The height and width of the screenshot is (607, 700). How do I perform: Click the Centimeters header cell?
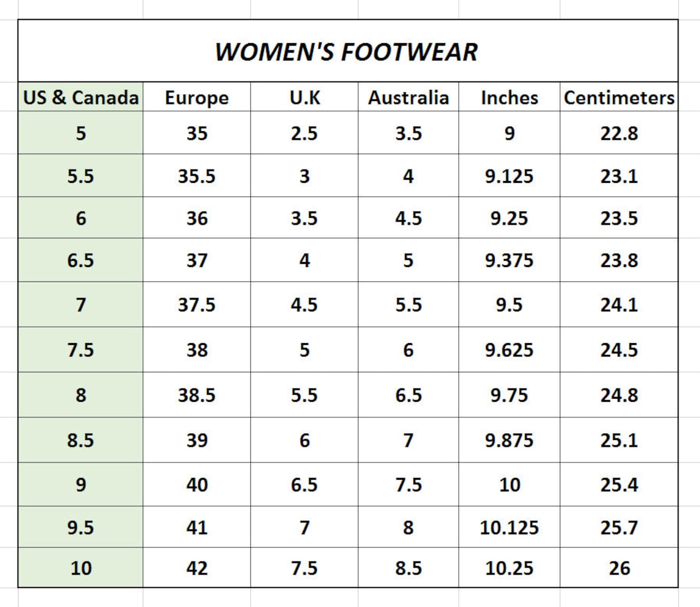[x=619, y=96]
